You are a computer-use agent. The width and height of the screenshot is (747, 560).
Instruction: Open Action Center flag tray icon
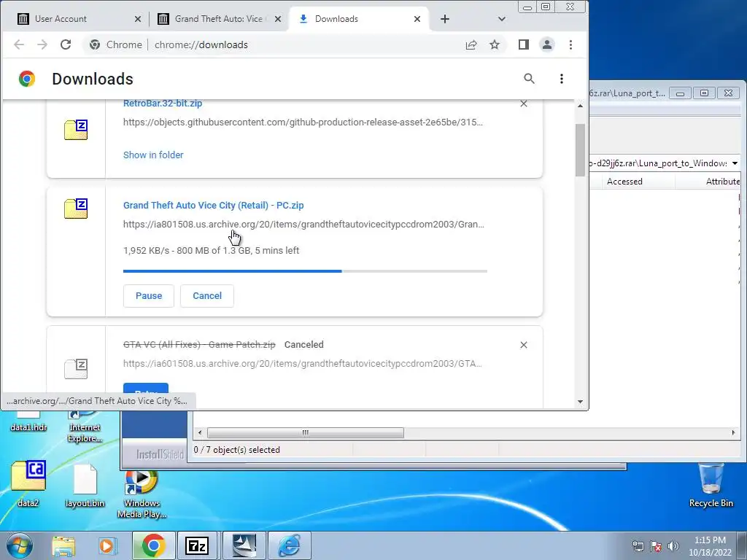[x=656, y=546]
